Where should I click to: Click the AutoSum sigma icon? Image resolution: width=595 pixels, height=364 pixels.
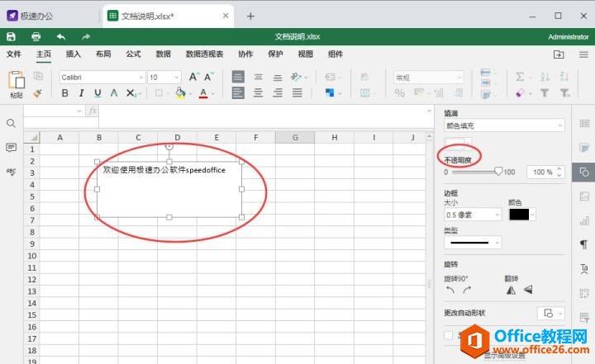520,77
